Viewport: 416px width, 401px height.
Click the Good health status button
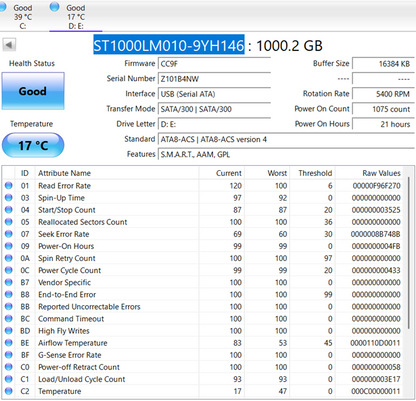(33, 91)
